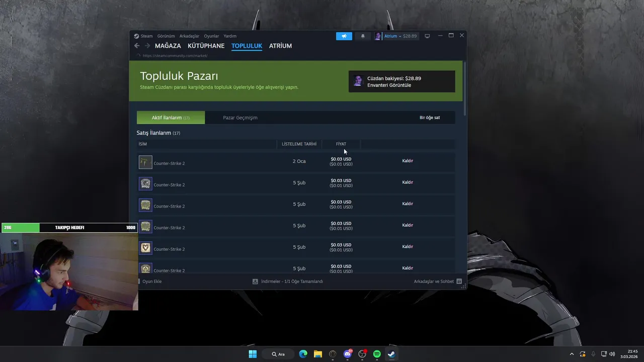This screenshot has height=362, width=644.
Task: Click the TAKİPÇİ HEDEFİ progress bar
Action: click(69, 228)
